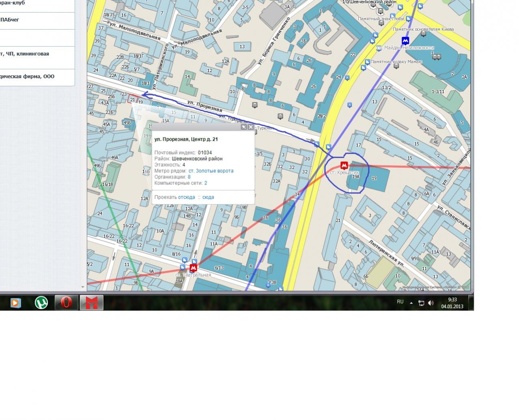Click the popup's left X button
519x420 pixels.
click(244, 127)
